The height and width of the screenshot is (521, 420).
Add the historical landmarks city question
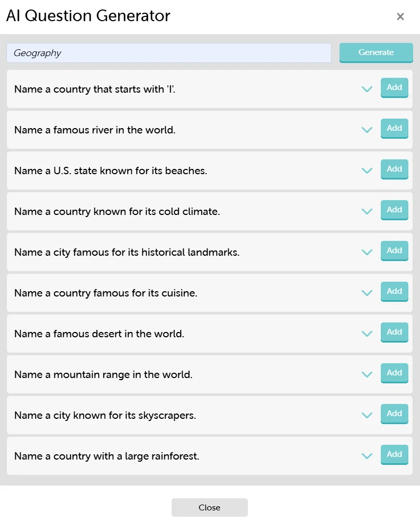(394, 250)
